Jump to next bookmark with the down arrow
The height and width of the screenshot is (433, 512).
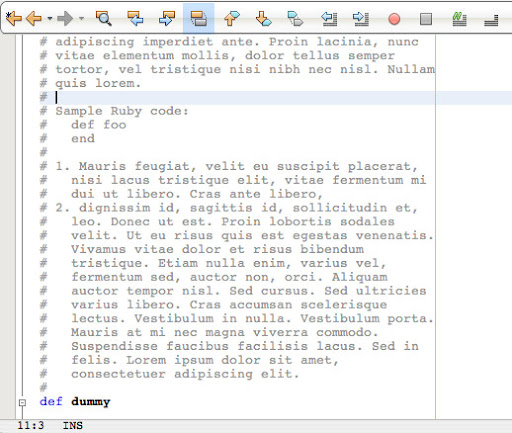click(263, 18)
